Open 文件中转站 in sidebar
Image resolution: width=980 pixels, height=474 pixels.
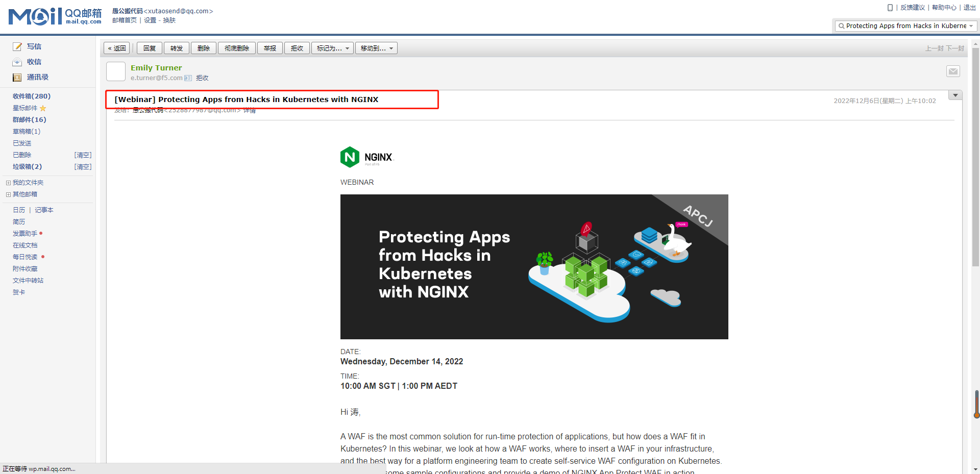28,281
